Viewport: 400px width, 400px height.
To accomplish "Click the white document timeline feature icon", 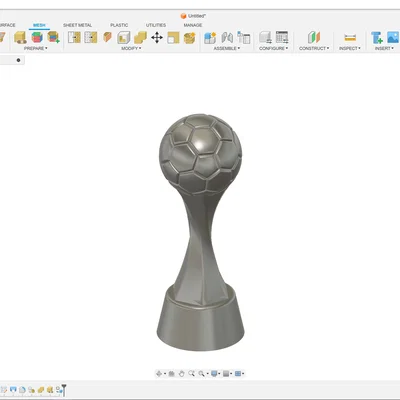I will [22, 389].
